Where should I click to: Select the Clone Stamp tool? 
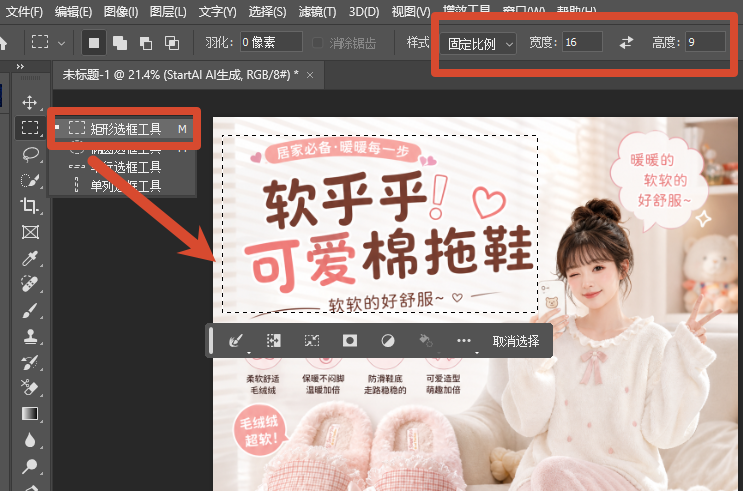click(30, 337)
